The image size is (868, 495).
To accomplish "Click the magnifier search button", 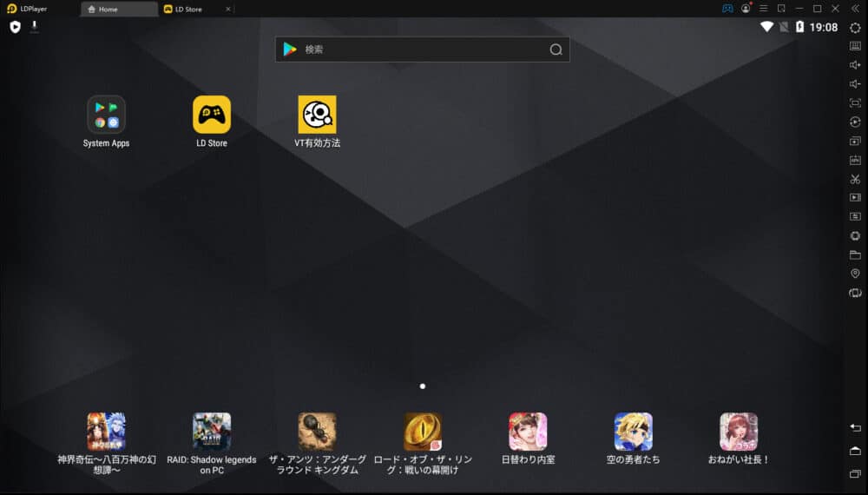I will (556, 49).
